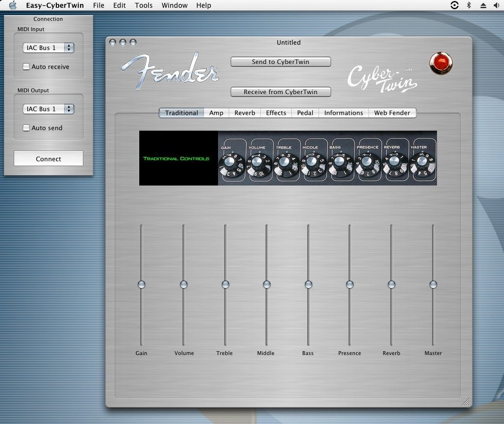Viewport: 504px width, 424px height.
Task: Enable the Auto send checkbox
Action: click(x=26, y=128)
